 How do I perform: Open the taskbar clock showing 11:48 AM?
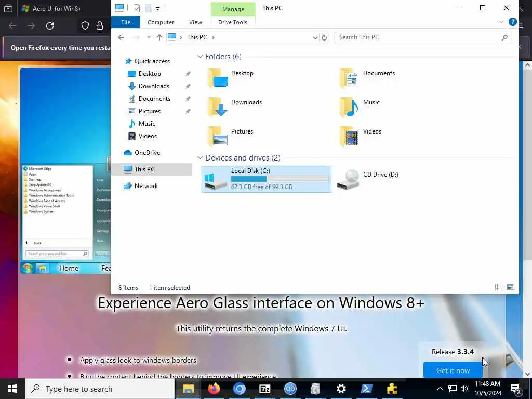(x=487, y=389)
